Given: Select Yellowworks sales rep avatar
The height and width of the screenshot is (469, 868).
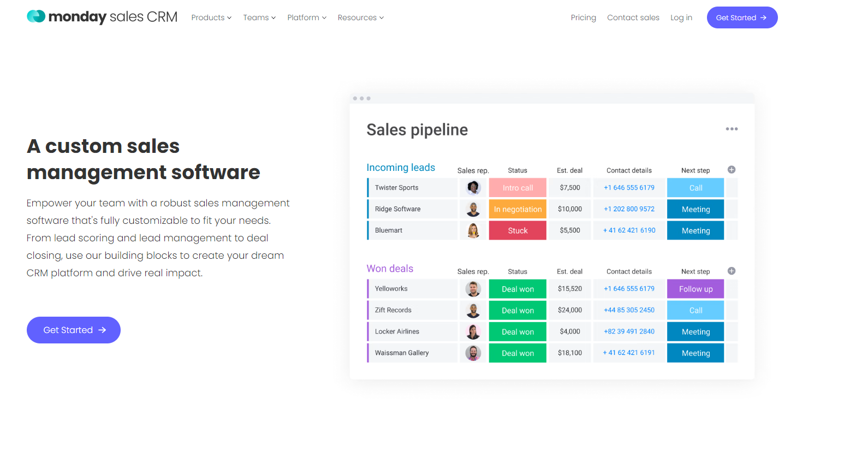Looking at the screenshot, I should pos(473,289).
